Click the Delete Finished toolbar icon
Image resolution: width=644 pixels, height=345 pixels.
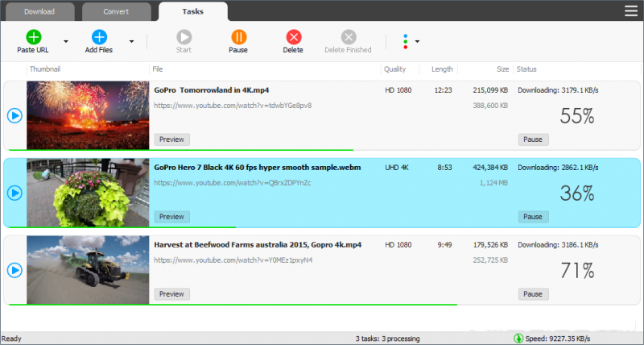point(348,36)
